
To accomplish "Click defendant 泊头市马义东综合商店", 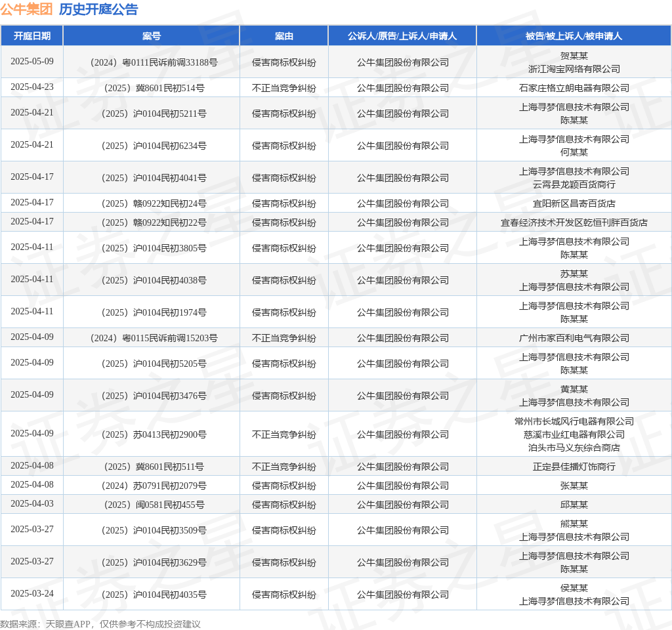I will 574,448.
